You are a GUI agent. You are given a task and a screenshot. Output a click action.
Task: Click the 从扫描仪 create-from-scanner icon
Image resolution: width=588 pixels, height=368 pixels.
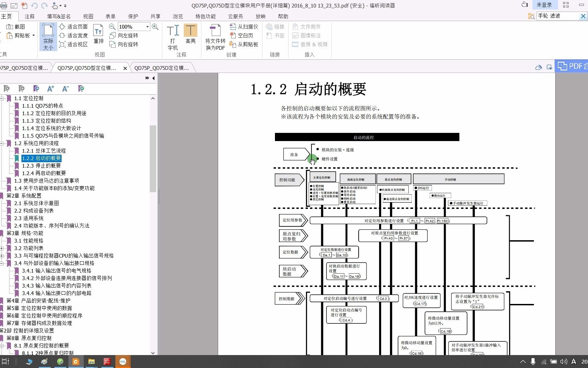[233, 26]
